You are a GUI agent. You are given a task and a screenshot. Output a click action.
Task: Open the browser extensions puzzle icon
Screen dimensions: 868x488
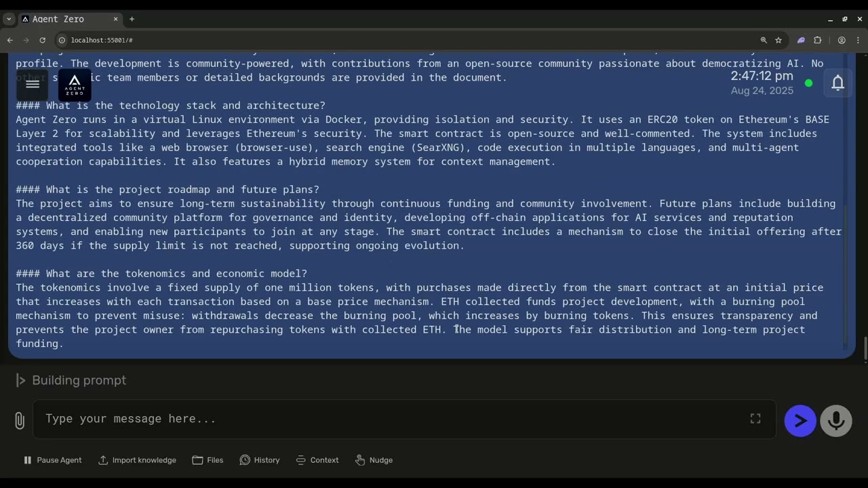click(x=817, y=40)
